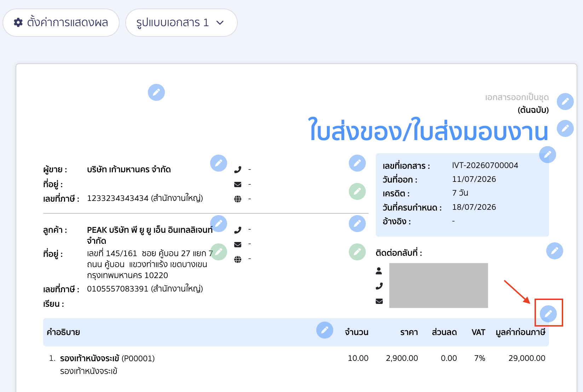Click the seller phone handset icon
Screen dimensions: 583x392
pyautogui.click(x=238, y=170)
